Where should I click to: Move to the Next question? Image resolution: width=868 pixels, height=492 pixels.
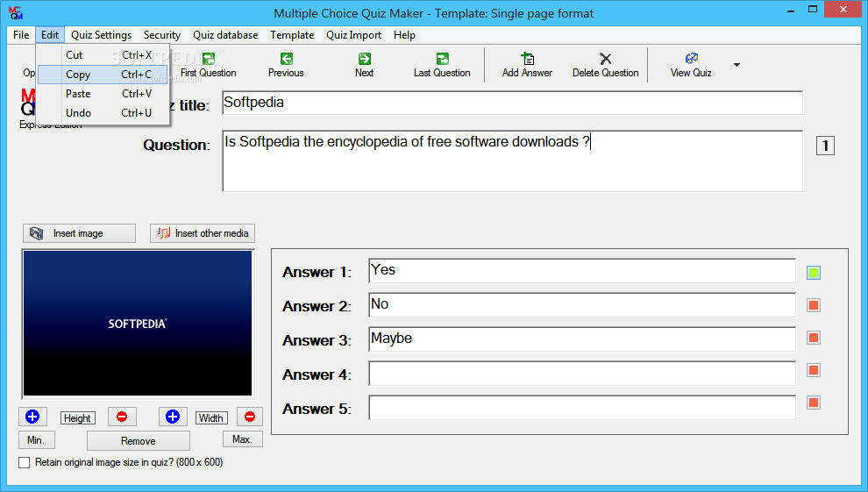tap(364, 65)
